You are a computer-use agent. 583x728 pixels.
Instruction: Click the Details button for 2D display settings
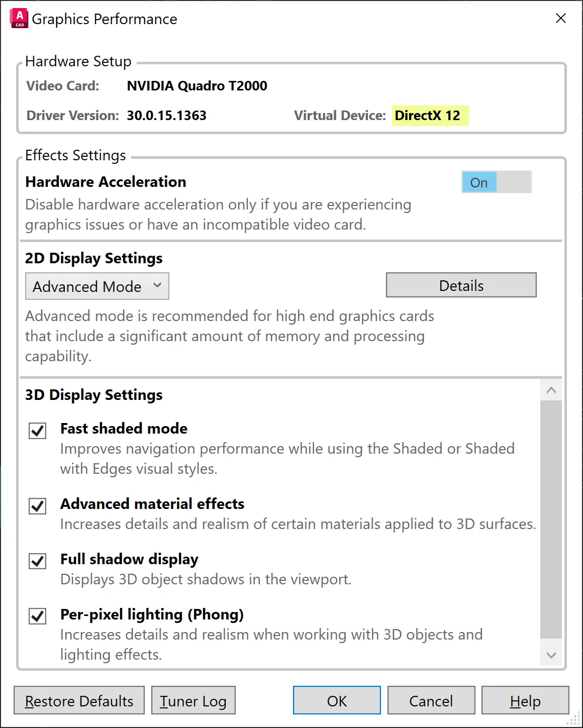click(x=461, y=285)
